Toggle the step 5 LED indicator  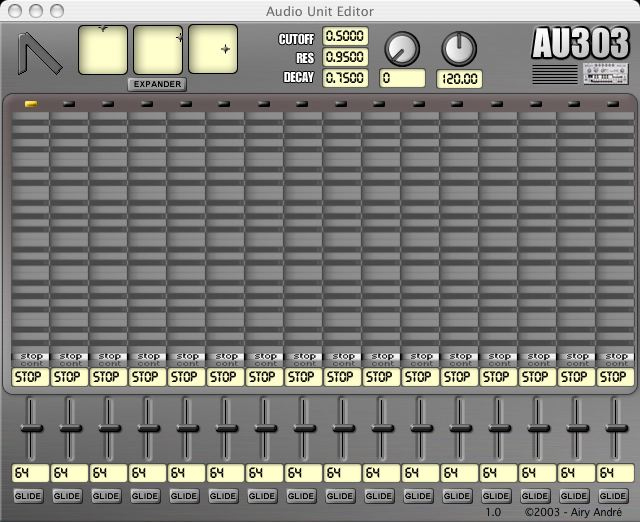(x=186, y=104)
